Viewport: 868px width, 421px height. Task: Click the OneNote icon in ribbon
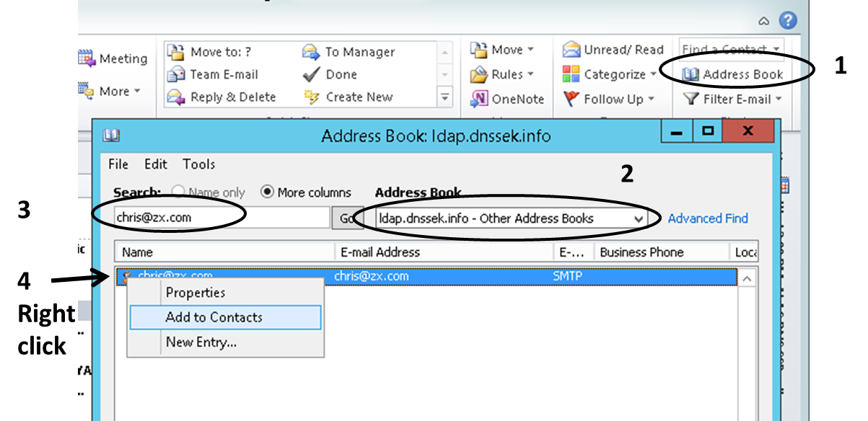click(480, 99)
